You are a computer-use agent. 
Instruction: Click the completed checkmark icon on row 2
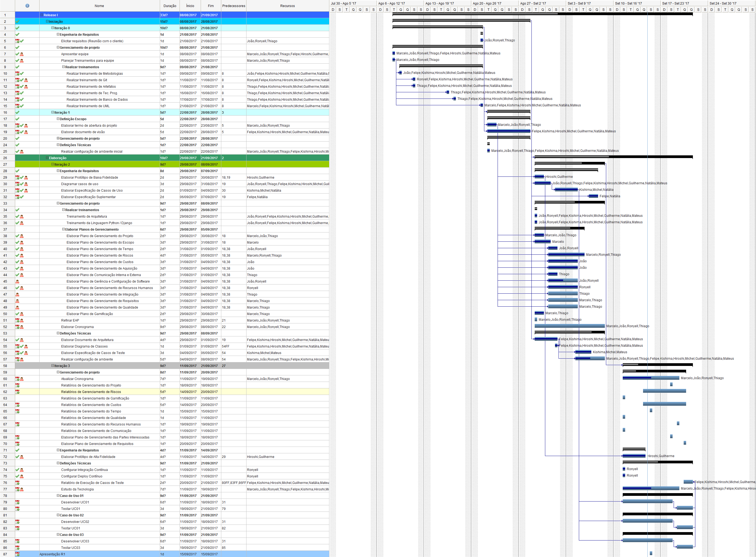point(17,22)
